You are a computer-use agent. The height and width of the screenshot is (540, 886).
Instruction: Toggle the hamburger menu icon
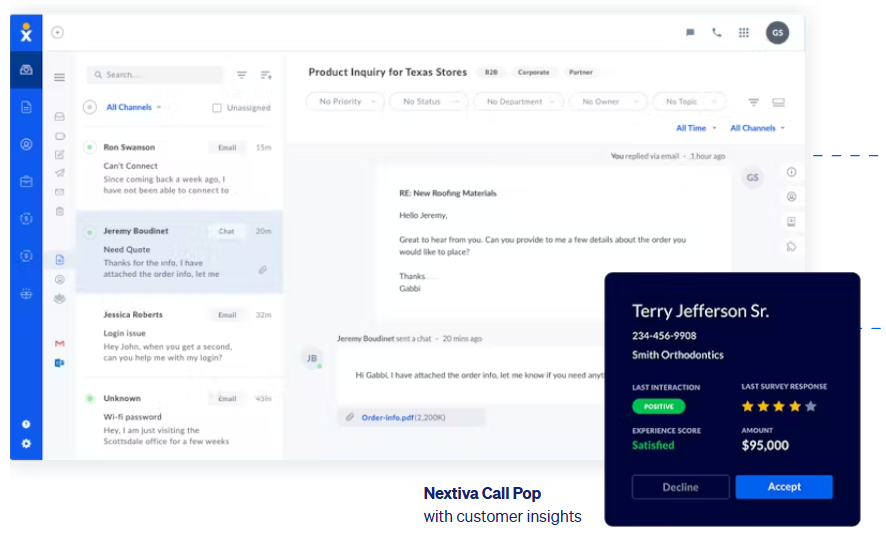click(59, 77)
